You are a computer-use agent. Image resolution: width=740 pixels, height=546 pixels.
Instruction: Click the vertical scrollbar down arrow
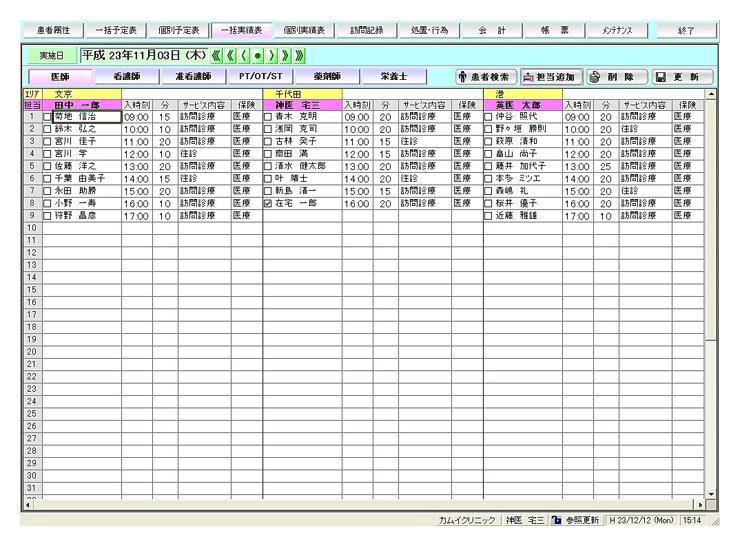[x=711, y=494]
